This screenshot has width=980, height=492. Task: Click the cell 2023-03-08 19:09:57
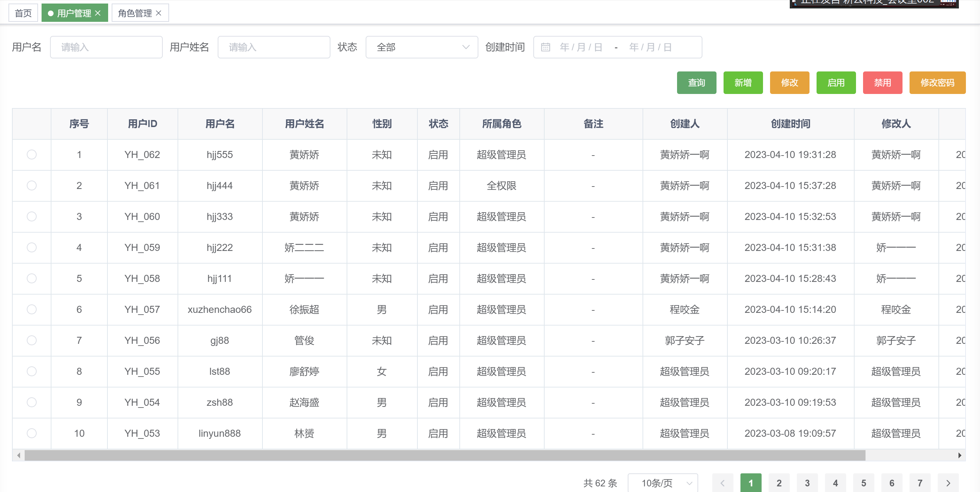tap(790, 433)
